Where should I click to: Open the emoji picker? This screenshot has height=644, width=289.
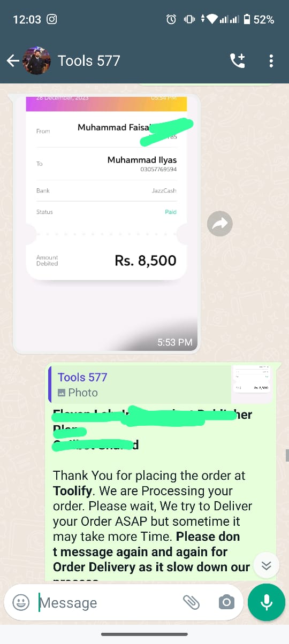[x=21, y=603]
